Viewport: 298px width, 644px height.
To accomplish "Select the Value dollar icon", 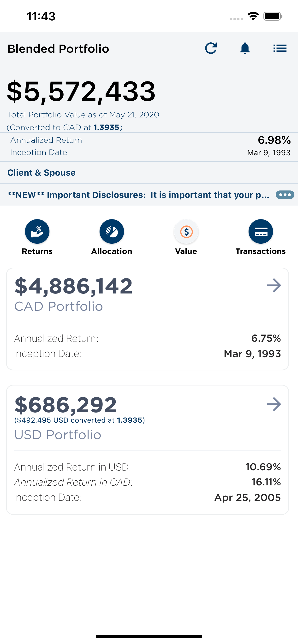I will [186, 231].
